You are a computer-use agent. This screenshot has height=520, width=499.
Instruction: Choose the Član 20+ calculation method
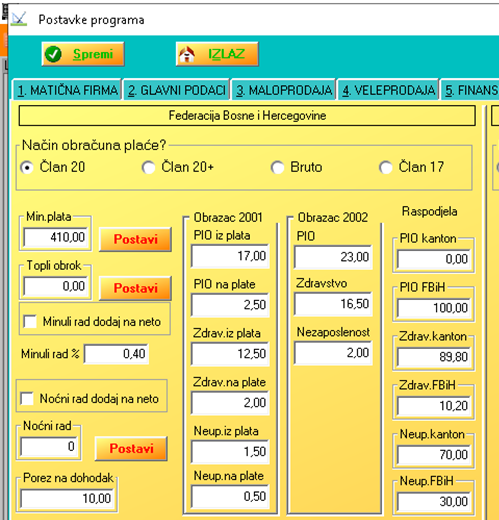pyautogui.click(x=178, y=167)
